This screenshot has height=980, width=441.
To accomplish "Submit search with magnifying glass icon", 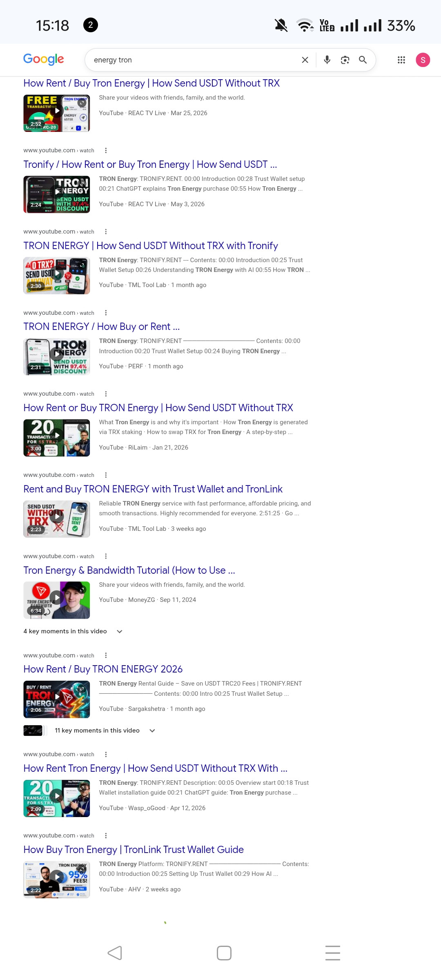I will pyautogui.click(x=363, y=60).
